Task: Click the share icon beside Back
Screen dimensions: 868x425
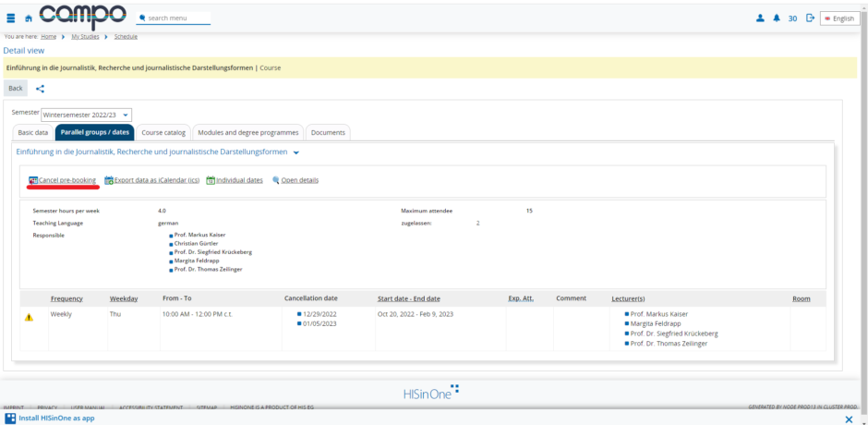Action: (40, 89)
